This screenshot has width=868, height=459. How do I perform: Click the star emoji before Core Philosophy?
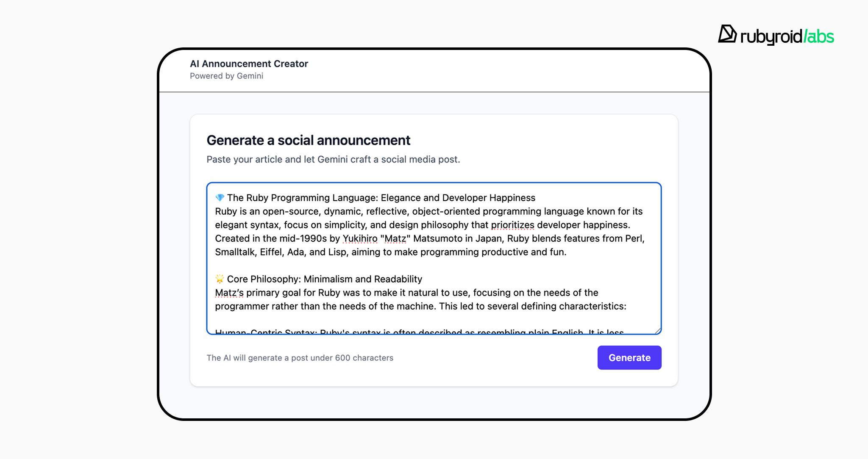coord(220,279)
